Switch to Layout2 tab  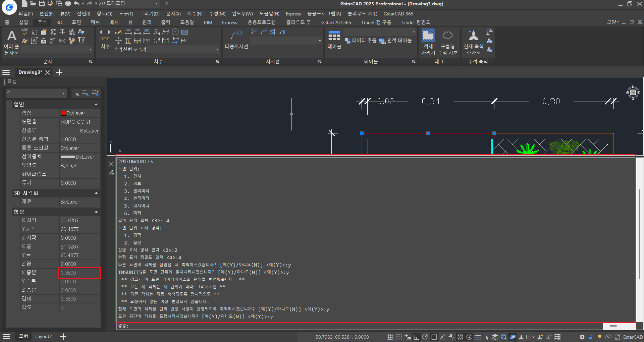pos(43,336)
